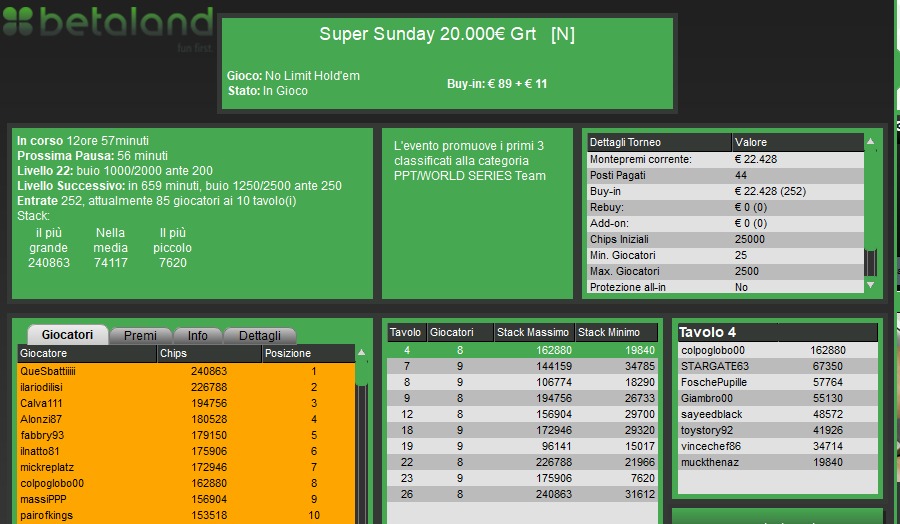Click STARGATE63 in Tavolo 4 panel

click(x=778, y=366)
